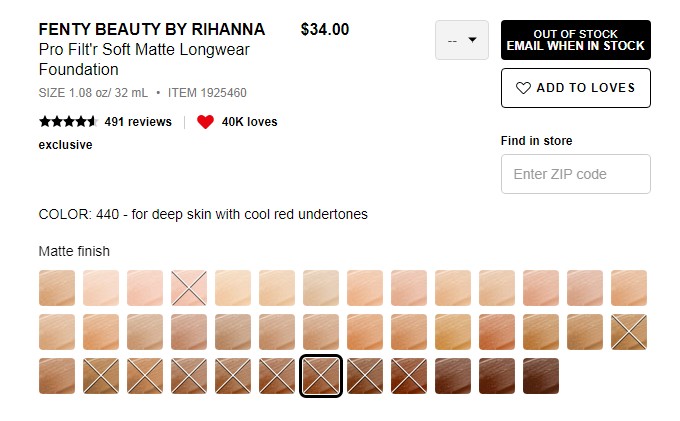This screenshot has width=680, height=421.
Task: Click the red heart beside 40K loves
Action: tap(205, 122)
